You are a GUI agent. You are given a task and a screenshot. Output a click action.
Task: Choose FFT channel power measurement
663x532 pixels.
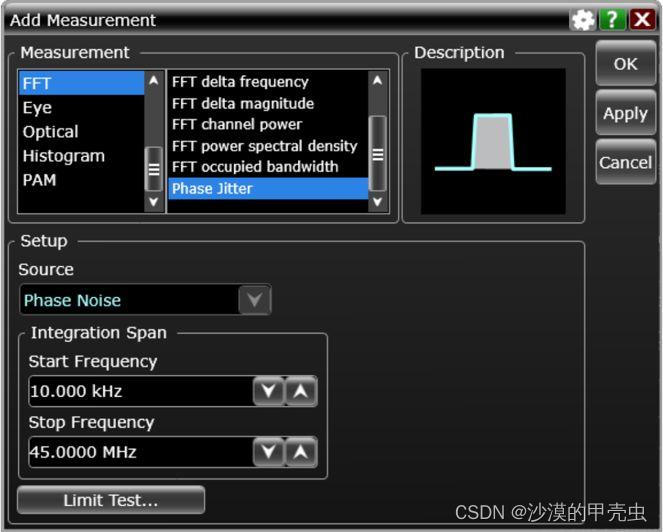point(268,124)
